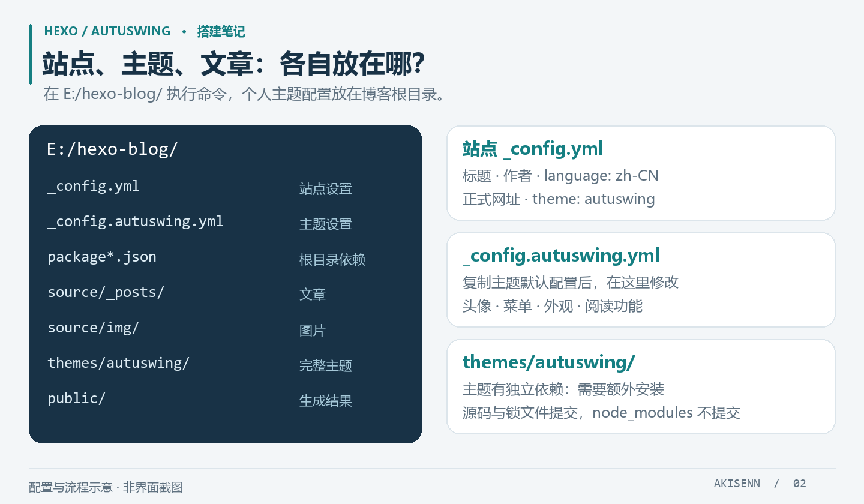Select the subtitle mentioning 执行命令
The image size is (864, 504).
point(246,95)
